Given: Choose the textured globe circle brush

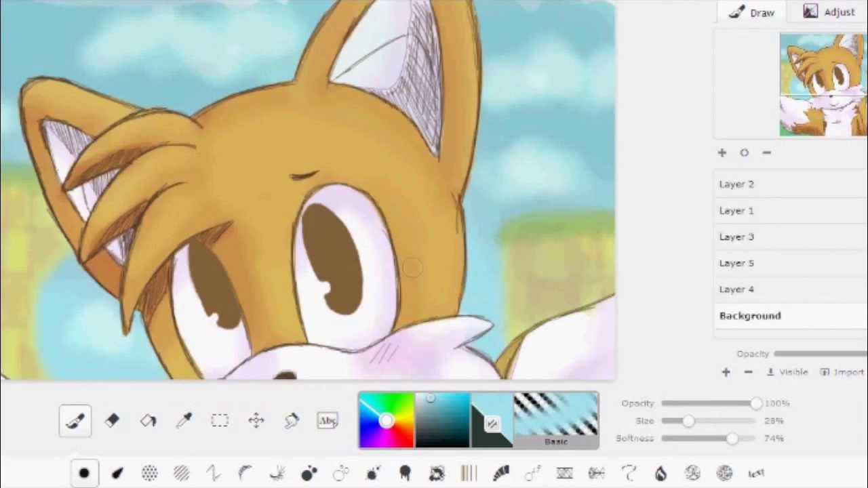Looking at the screenshot, I should click(724, 473).
